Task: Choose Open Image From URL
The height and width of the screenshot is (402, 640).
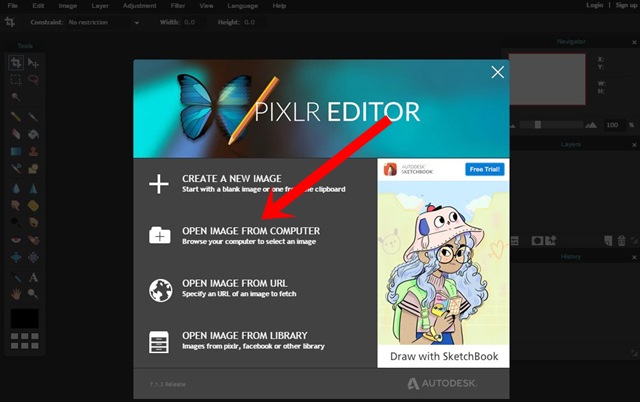Action: point(222,288)
